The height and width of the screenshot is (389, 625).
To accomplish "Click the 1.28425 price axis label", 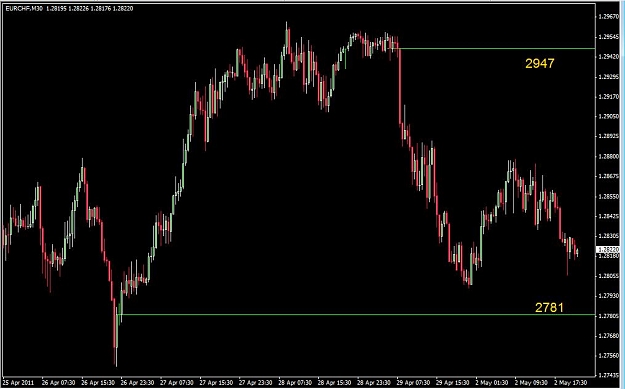I will (609, 216).
